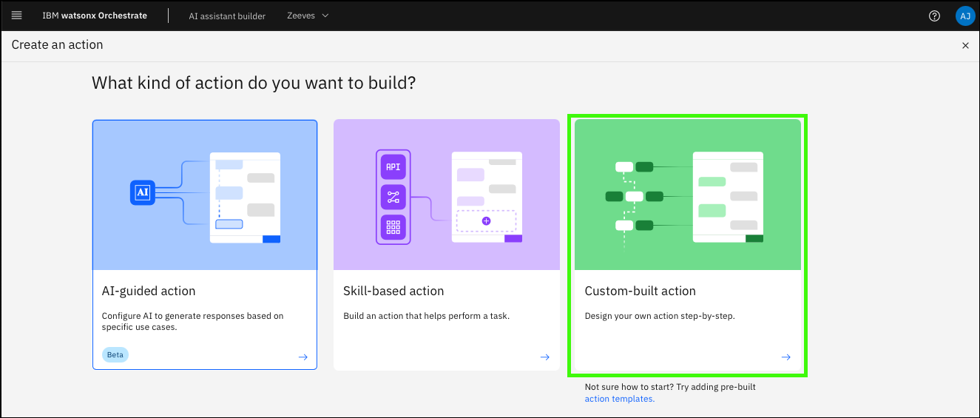980x418 pixels.
Task: Open the help question mark icon
Action: [934, 16]
